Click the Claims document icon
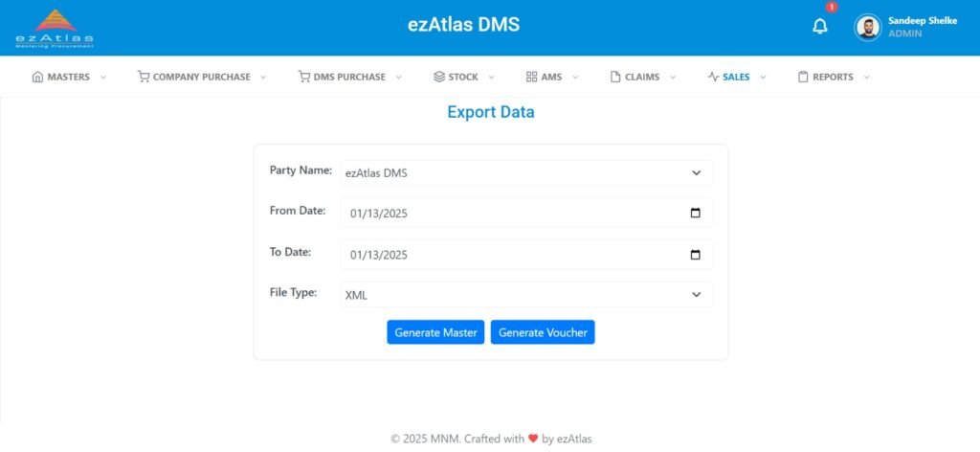The width and height of the screenshot is (980, 452). pyautogui.click(x=615, y=77)
